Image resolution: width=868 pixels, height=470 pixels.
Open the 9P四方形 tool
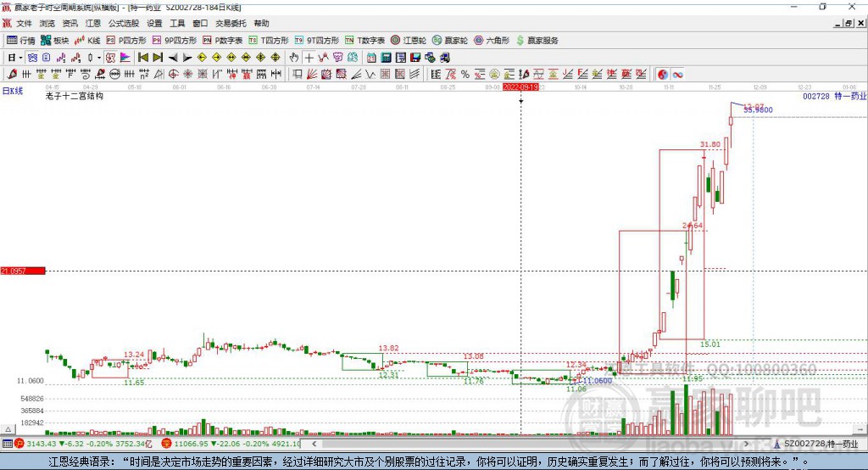[x=175, y=41]
